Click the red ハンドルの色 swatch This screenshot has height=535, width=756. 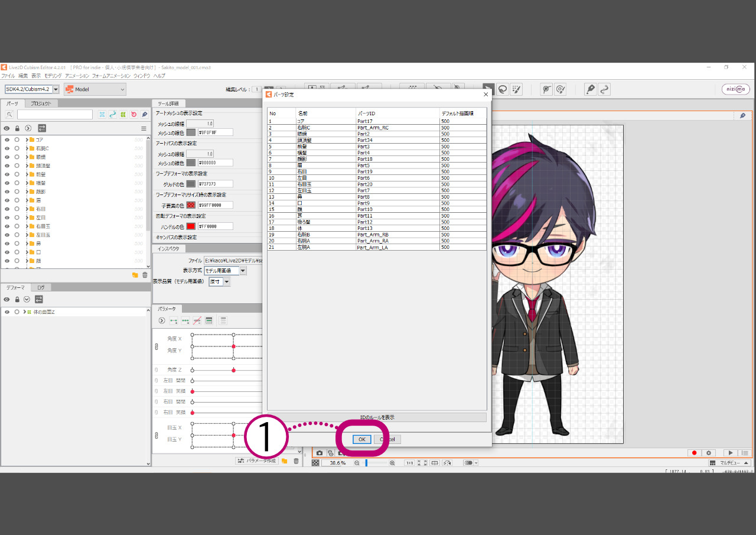(191, 226)
